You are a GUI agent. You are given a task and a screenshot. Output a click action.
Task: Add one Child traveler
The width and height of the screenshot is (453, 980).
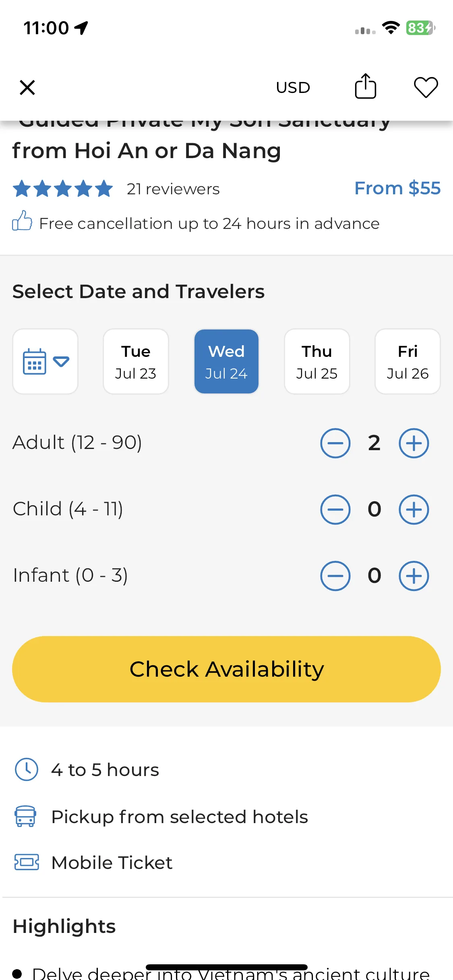click(x=414, y=509)
